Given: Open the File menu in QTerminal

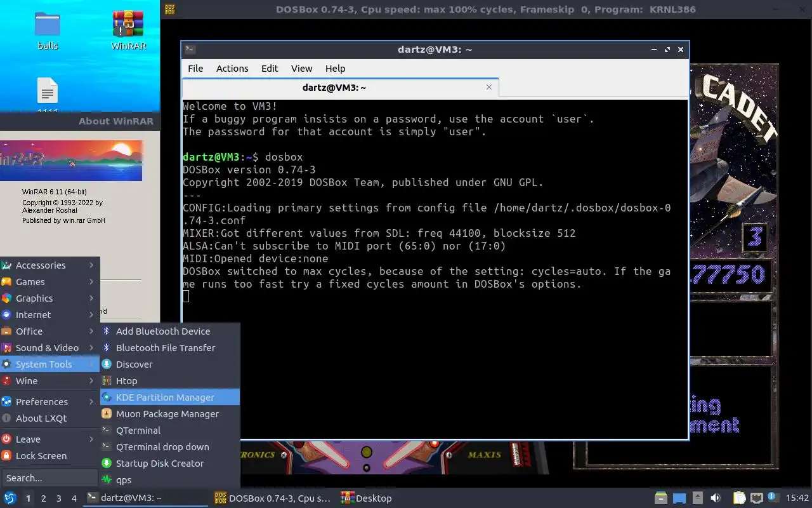Looking at the screenshot, I should click(195, 69).
